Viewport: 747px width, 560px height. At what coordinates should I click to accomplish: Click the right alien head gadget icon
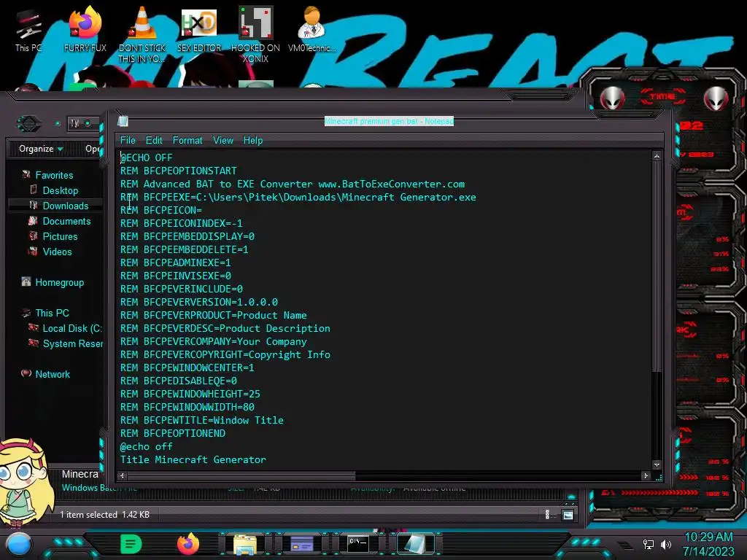[716, 98]
